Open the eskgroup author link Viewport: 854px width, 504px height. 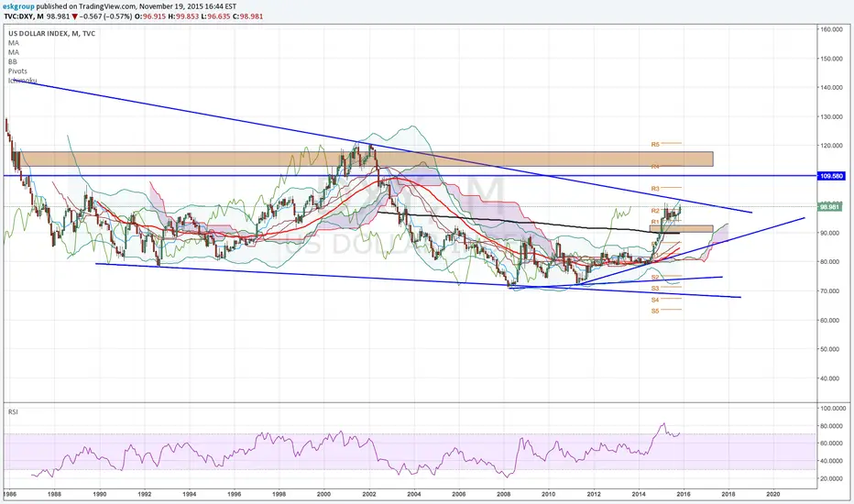[19, 6]
